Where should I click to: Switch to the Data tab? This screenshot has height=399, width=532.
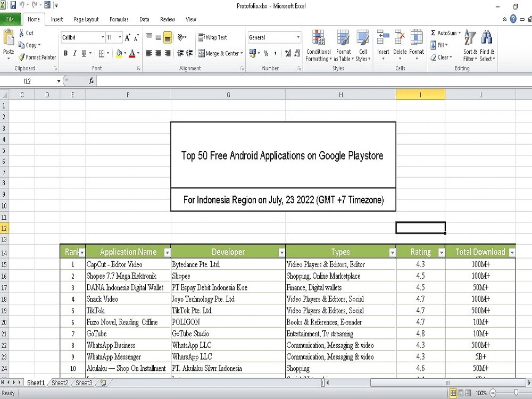click(144, 19)
